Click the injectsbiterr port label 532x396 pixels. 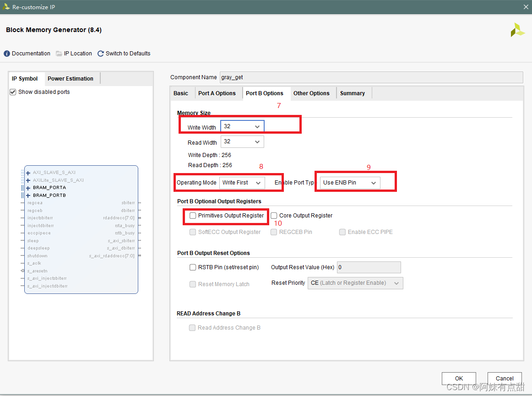pyautogui.click(x=40, y=218)
